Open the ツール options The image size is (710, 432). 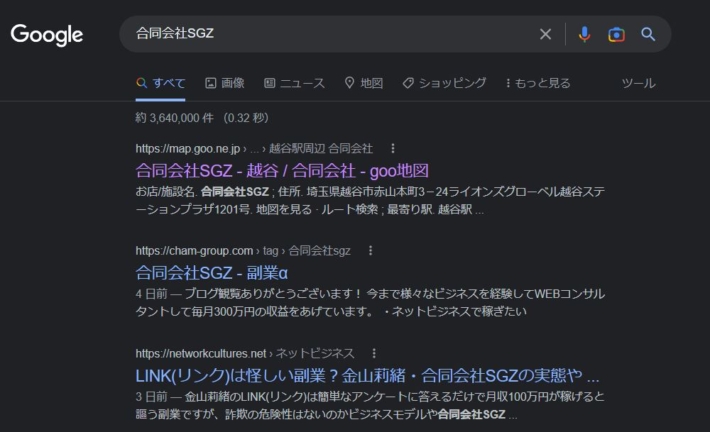638,83
